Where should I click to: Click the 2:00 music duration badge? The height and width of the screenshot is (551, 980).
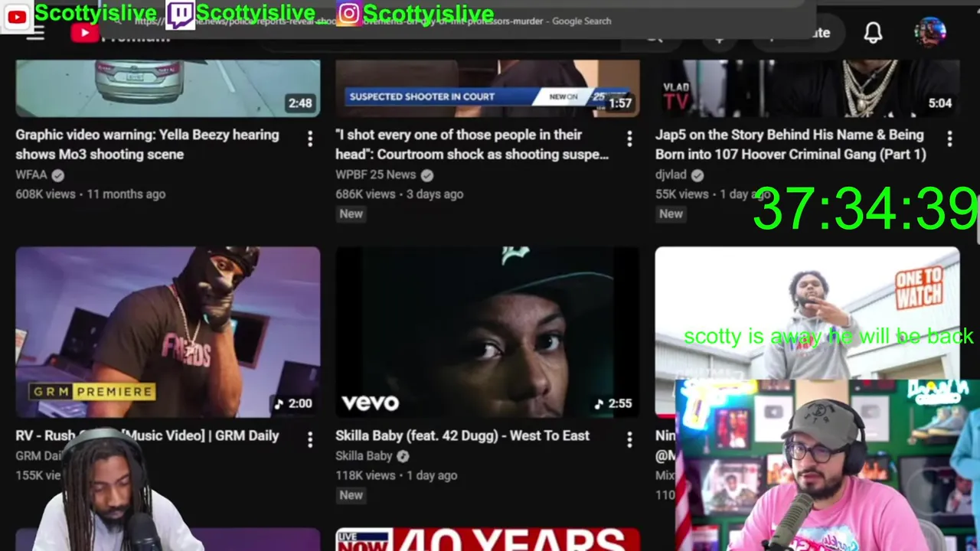[295, 403]
